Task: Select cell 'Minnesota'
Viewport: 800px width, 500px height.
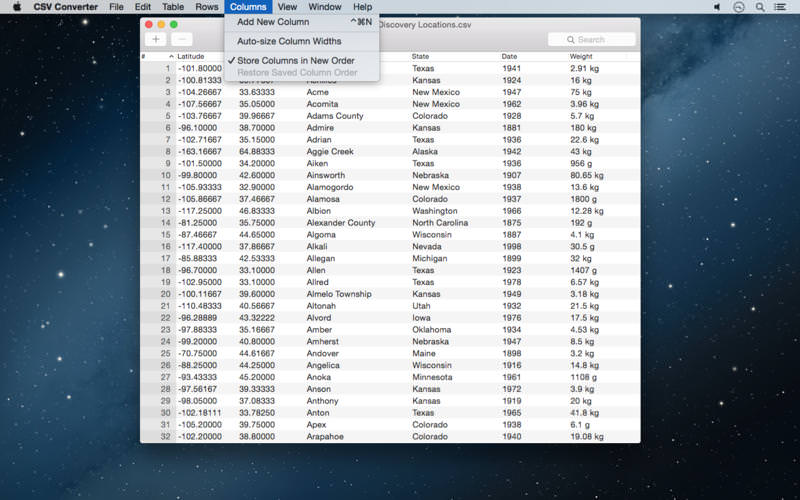Action: [432, 377]
